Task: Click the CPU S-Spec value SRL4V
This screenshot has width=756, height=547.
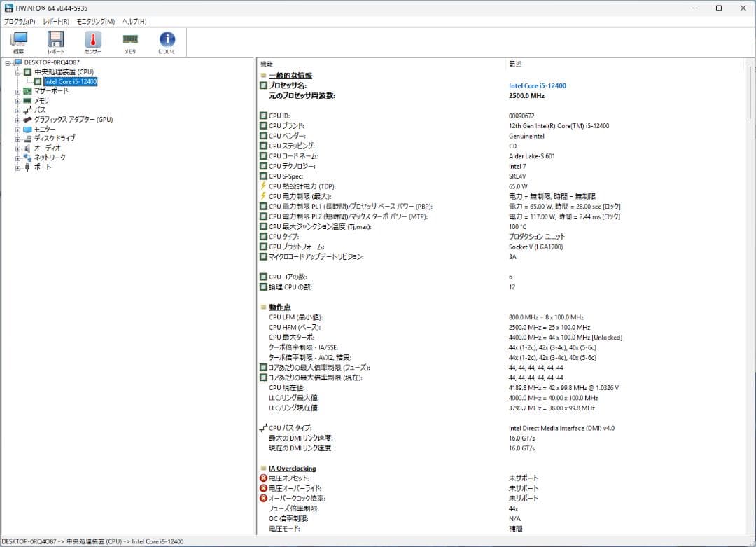Action: 517,176
